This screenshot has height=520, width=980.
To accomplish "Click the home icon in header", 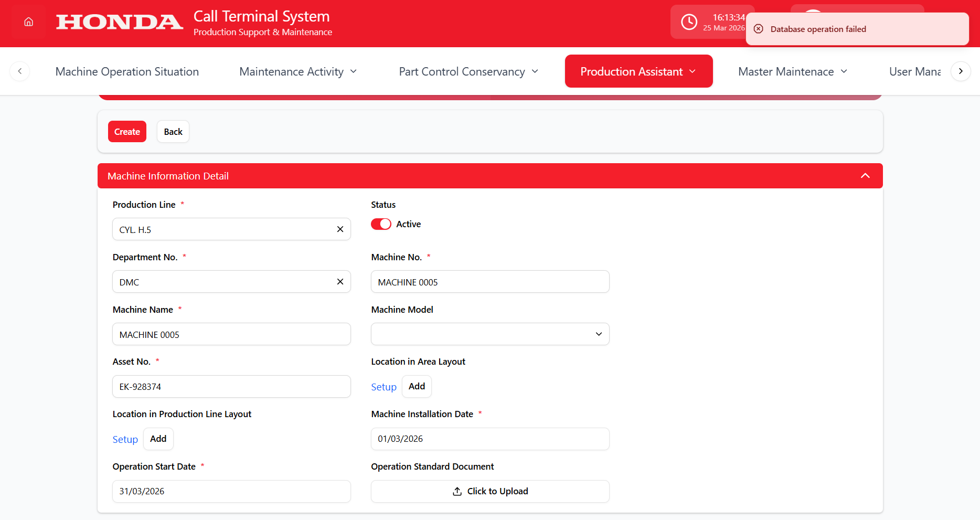I will coord(29,22).
